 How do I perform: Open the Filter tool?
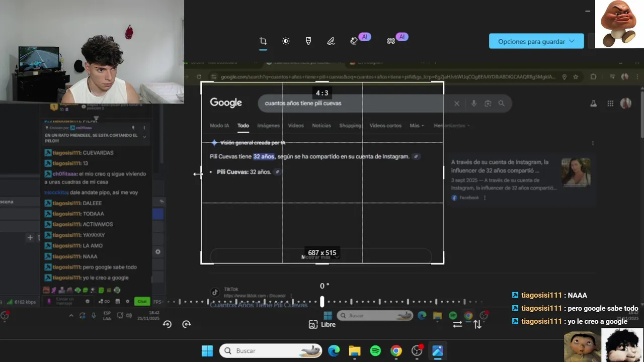[x=308, y=41]
